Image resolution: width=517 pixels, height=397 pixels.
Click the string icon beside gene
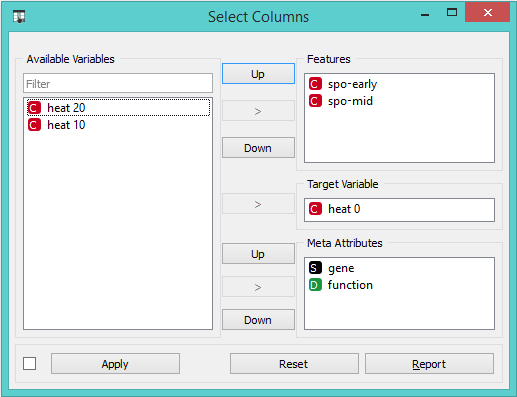(x=315, y=268)
